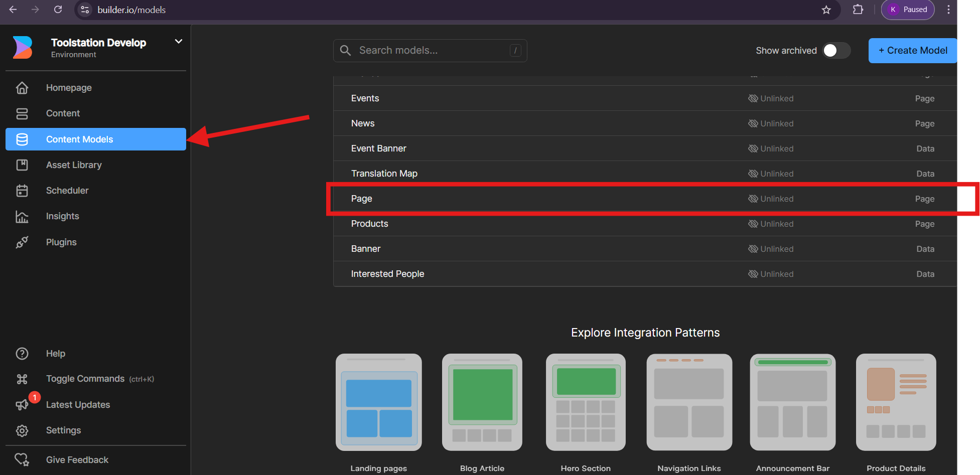Click the Search models input field

432,51
